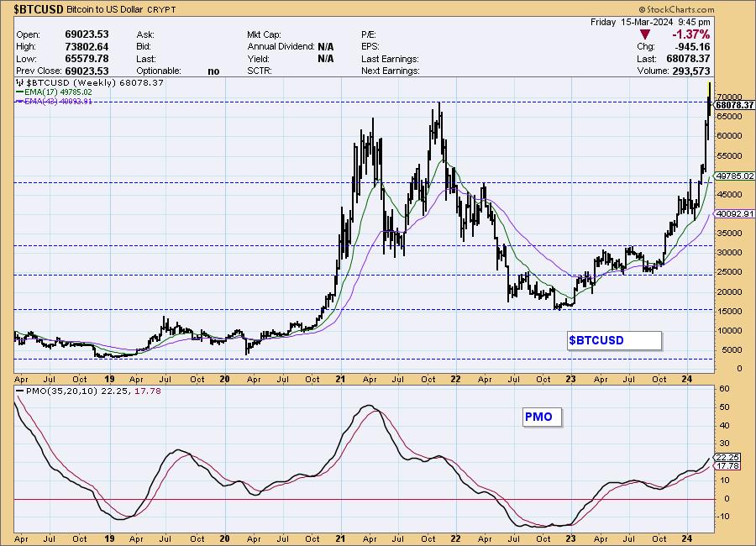Click the red down-triangle change indicator

click(x=644, y=34)
